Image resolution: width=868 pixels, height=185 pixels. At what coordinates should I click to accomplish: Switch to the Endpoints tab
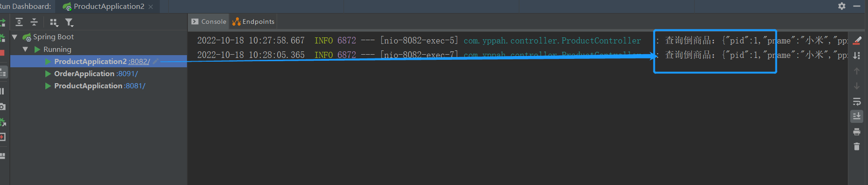point(253,21)
